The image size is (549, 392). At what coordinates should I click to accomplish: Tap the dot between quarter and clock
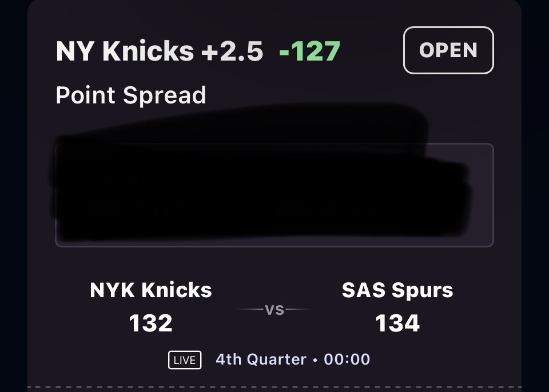(315, 360)
